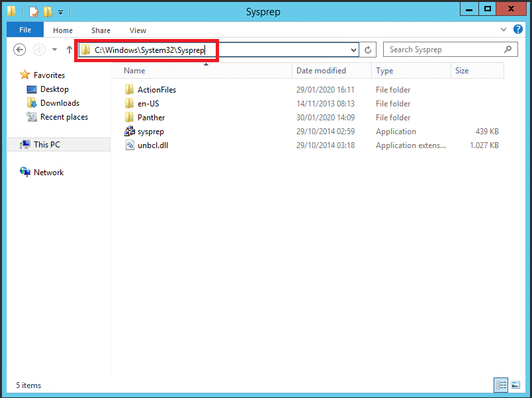Click the title bar folder icon
This screenshot has width=532, height=398.
11,11
